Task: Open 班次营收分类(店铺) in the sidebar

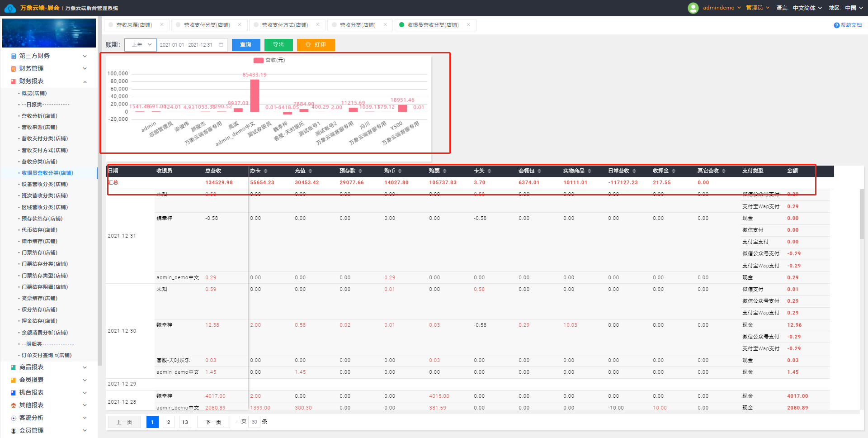Action: click(45, 195)
